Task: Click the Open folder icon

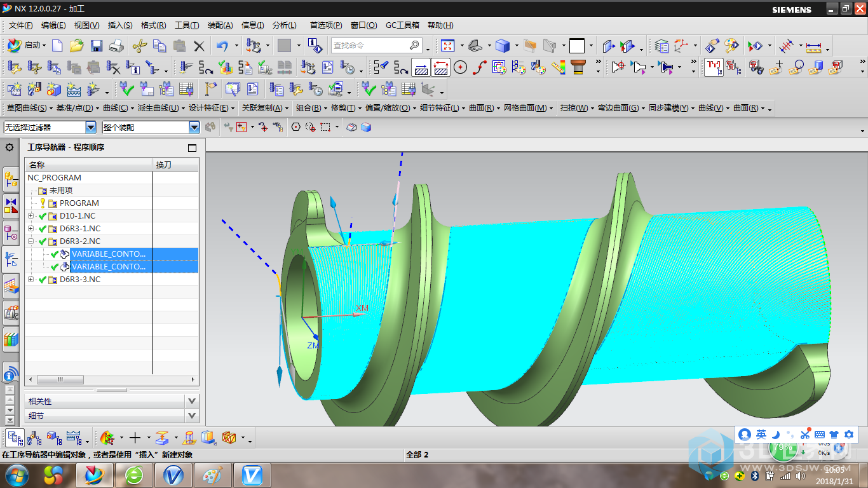Action: tap(77, 46)
